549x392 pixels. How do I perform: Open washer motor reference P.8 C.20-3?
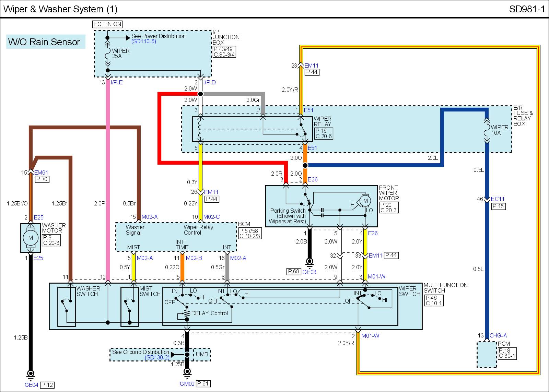click(x=51, y=240)
